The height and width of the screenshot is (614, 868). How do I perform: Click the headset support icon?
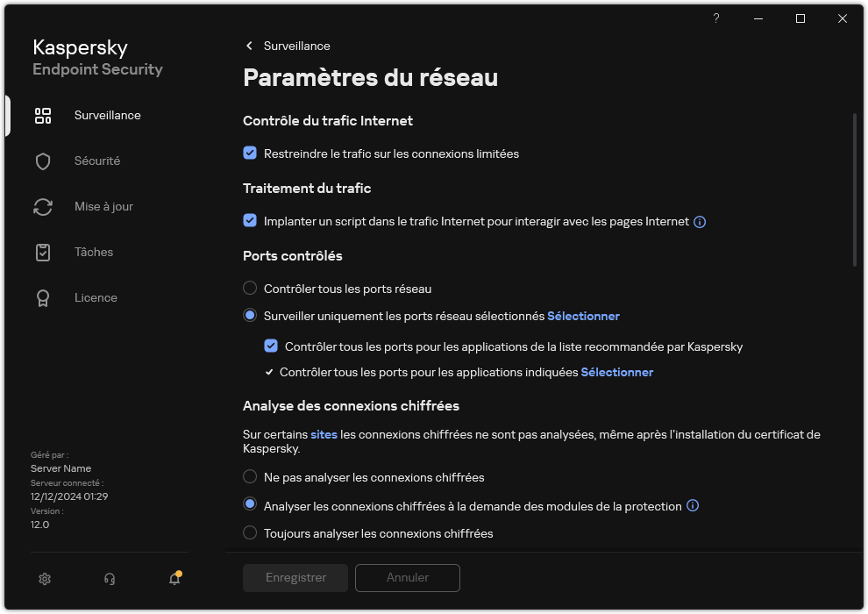(x=109, y=579)
